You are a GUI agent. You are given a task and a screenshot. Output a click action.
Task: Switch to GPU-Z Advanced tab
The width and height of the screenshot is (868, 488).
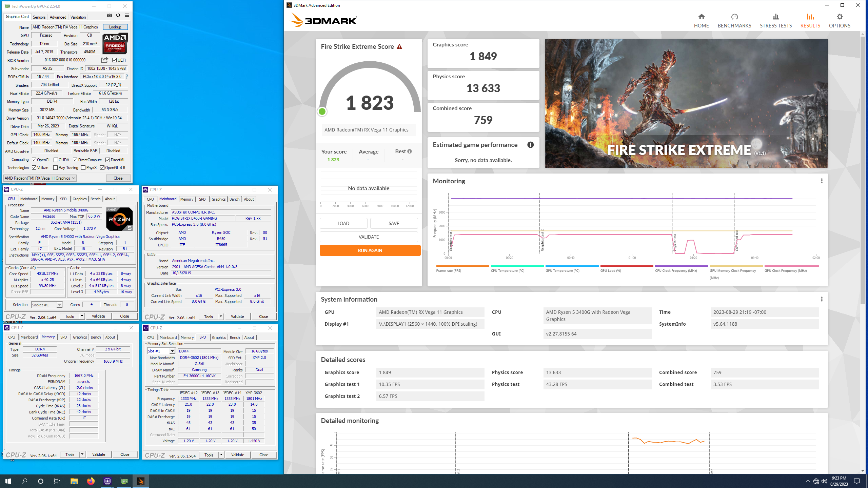pos(58,17)
